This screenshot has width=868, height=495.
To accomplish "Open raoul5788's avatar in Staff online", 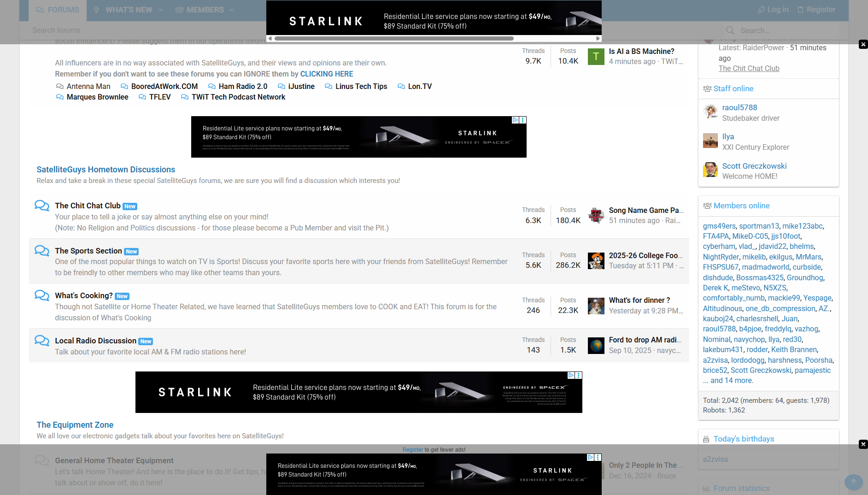I will (x=710, y=112).
